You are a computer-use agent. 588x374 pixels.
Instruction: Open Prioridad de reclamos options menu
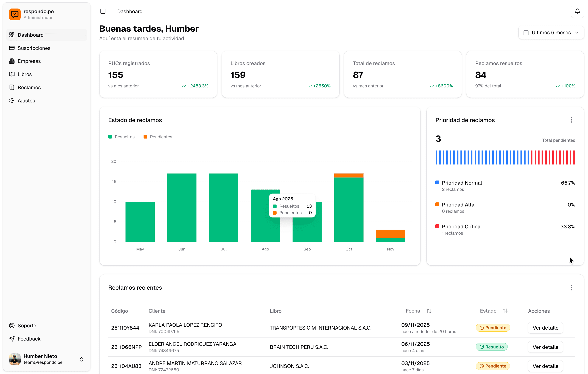click(x=571, y=120)
